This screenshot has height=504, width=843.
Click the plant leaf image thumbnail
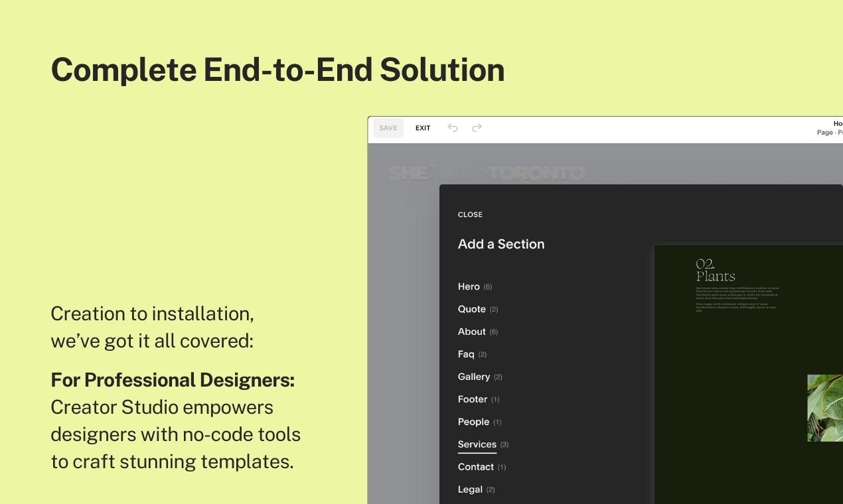(x=825, y=408)
